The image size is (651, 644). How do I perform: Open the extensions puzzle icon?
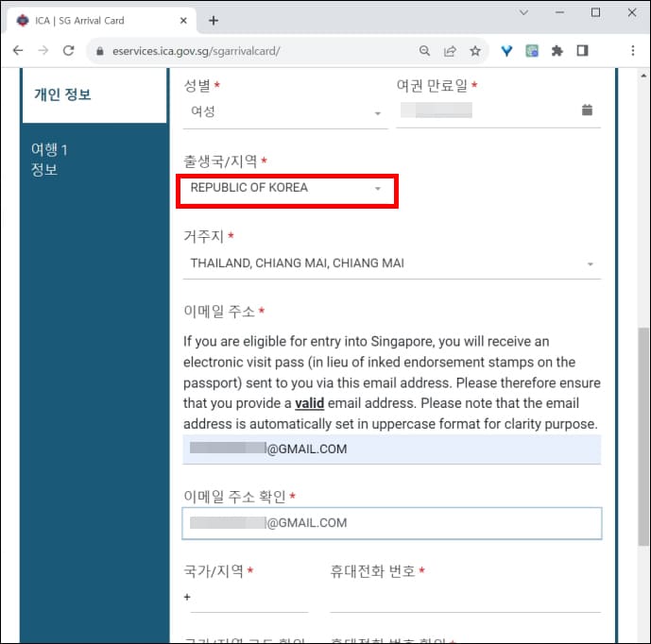[557, 51]
